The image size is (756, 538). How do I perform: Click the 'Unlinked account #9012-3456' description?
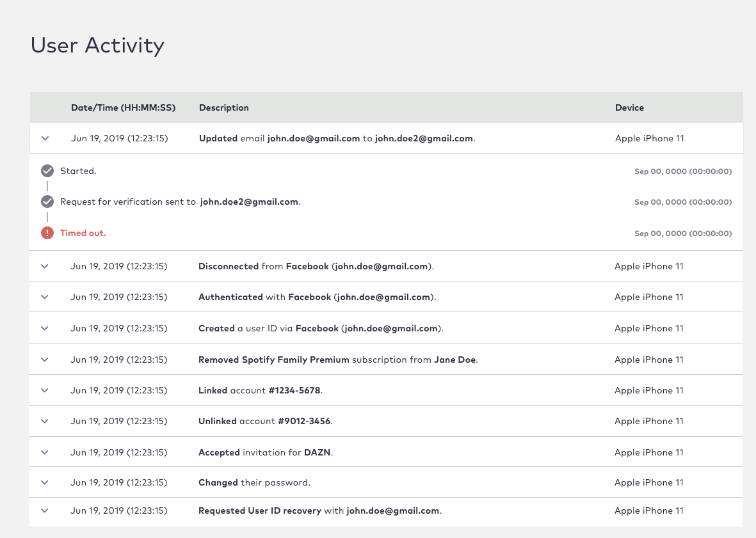click(266, 422)
